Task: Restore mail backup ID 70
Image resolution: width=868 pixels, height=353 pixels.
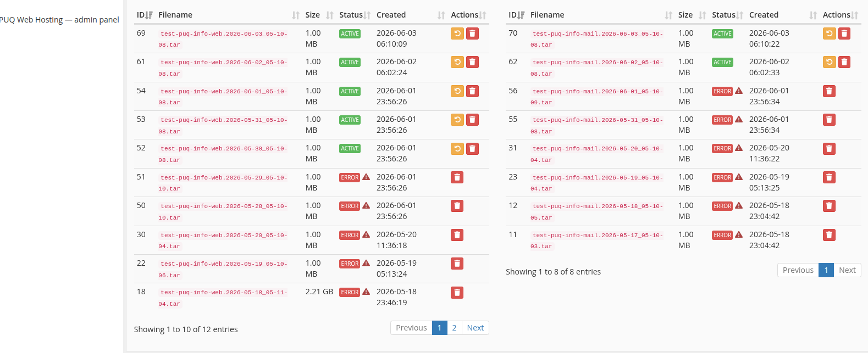Action: point(830,33)
